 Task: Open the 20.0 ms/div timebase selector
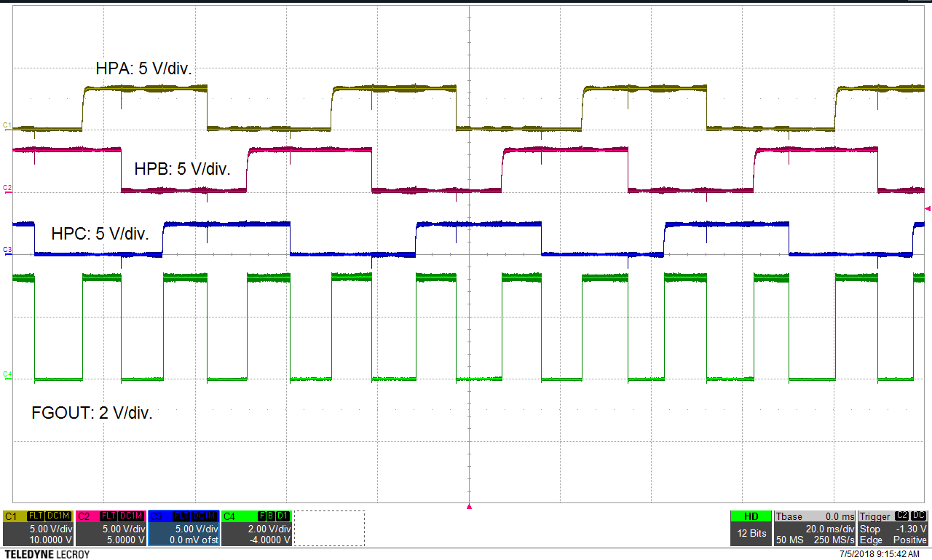point(830,529)
